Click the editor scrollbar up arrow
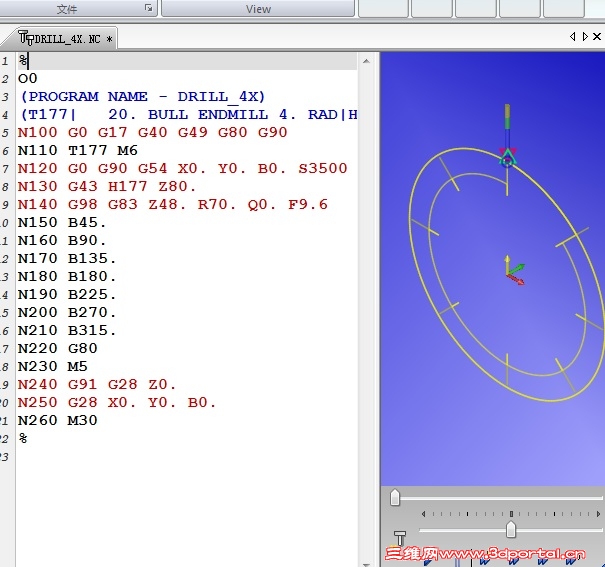Screen dimensions: 605x567 point(366,61)
